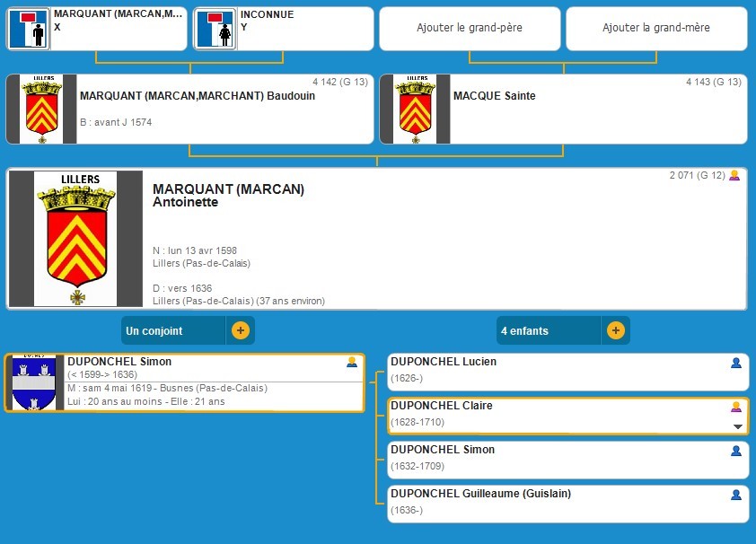The image size is (756, 544).
Task: Click the female silhouette icon for INCONNUE Y
Action: (216, 29)
